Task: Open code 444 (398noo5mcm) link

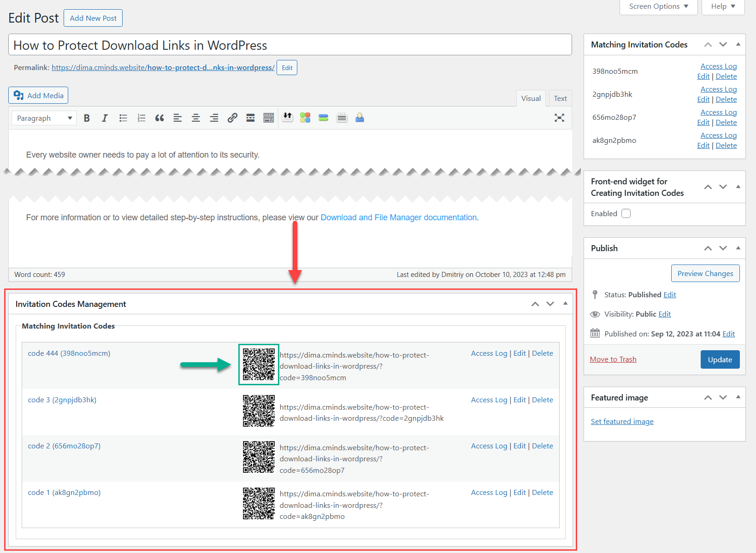Action: click(69, 353)
